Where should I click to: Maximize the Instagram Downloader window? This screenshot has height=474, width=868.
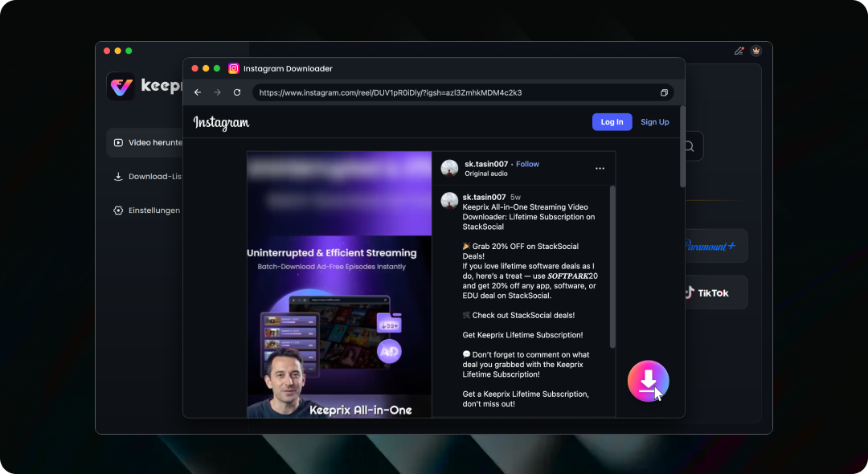(x=217, y=68)
